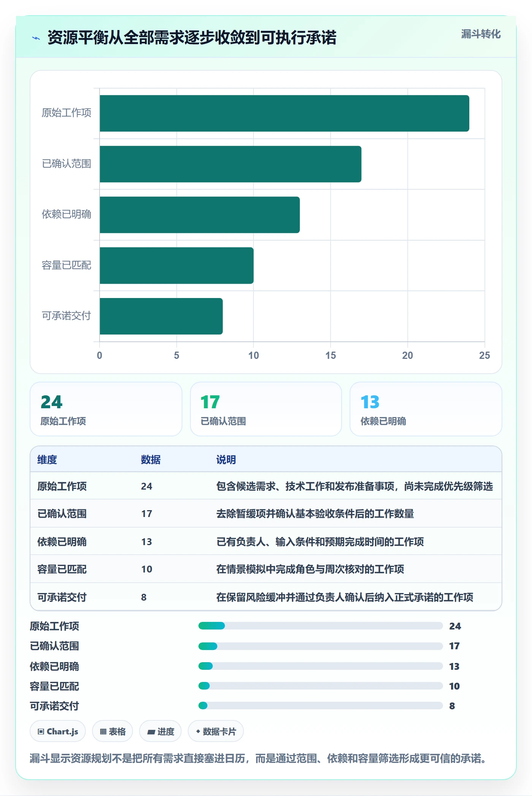This screenshot has width=532, height=796.
Task: Click the diamond icon in the 数据卡片 tag
Action: pos(198,731)
